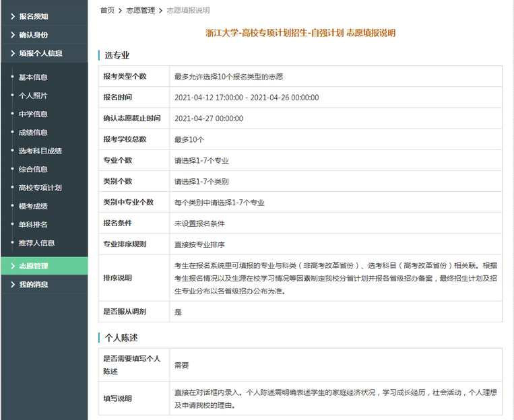Image resolution: width=514 pixels, height=420 pixels.
Task: Click the page title 浙江大学-高校专项计划招生-自强计划
Action: coord(275,33)
